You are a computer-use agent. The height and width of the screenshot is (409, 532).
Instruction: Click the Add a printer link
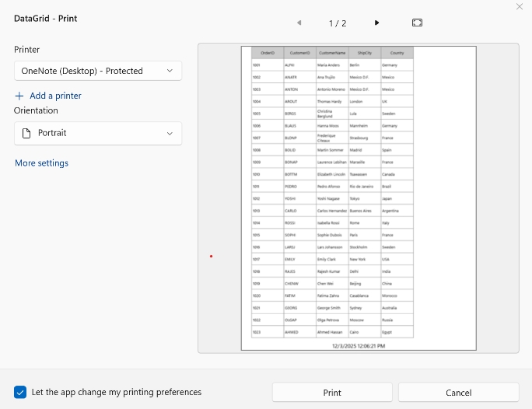coord(55,96)
